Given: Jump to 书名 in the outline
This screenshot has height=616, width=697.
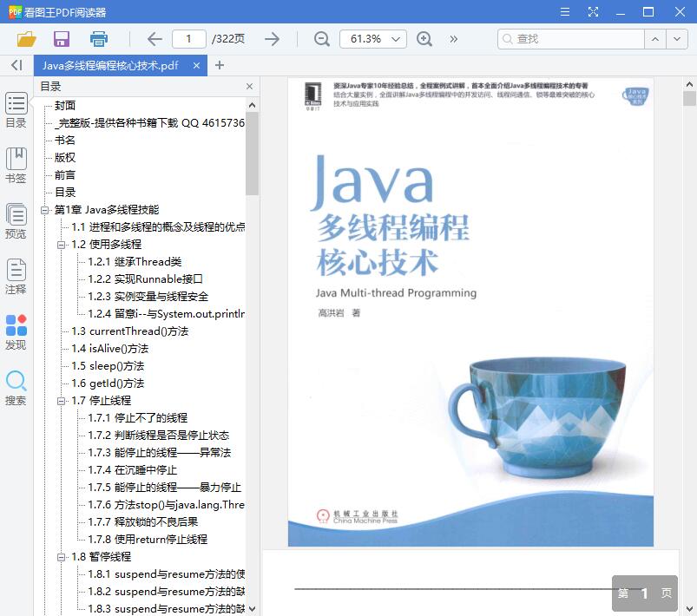Looking at the screenshot, I should (65, 140).
